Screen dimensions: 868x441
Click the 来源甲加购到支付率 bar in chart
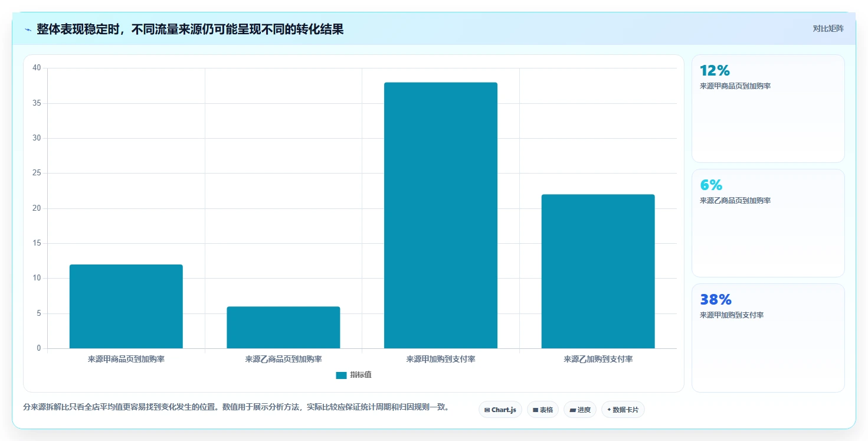(x=441, y=215)
